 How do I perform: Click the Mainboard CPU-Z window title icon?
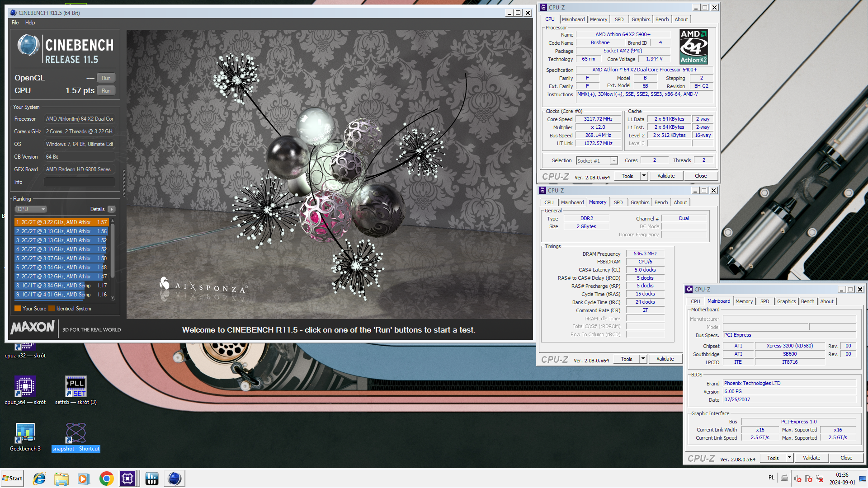(x=689, y=289)
